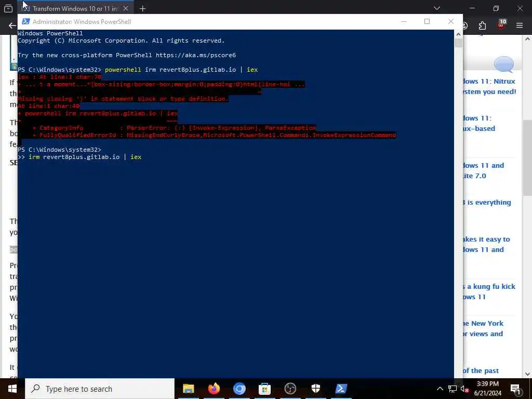
Task: Open Microsoft Store from the taskbar
Action: [264, 389]
